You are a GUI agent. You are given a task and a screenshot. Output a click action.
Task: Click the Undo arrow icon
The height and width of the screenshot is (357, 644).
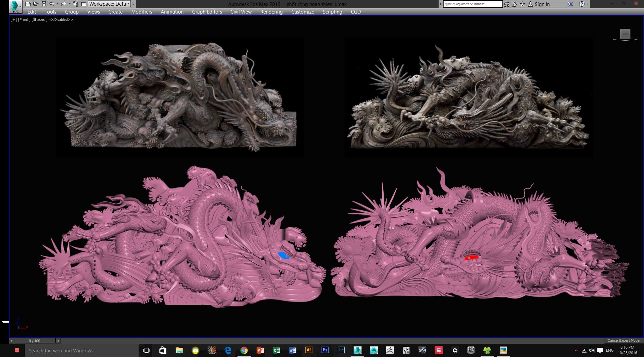click(x=52, y=4)
